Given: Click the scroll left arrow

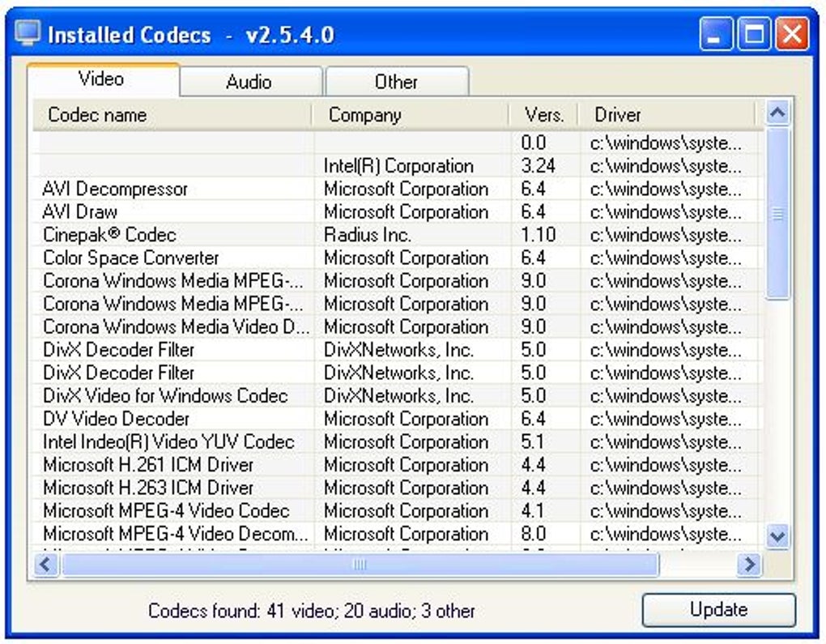Looking at the screenshot, I should tap(46, 565).
